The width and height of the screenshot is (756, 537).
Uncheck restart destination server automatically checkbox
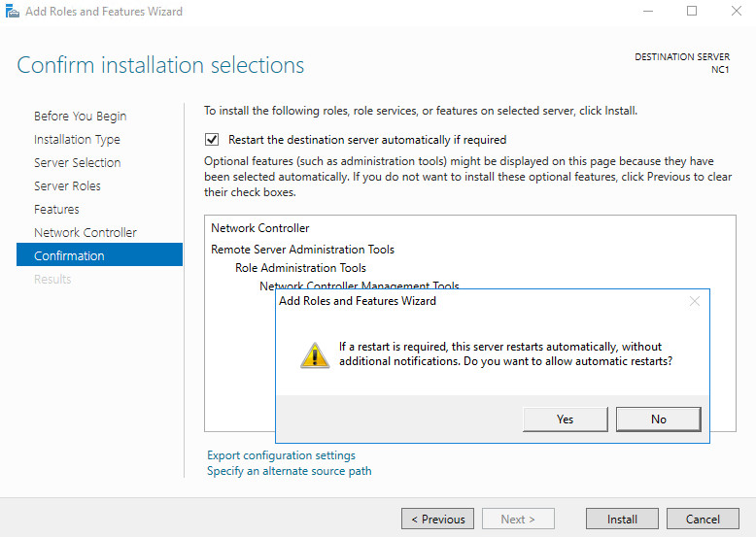(x=212, y=140)
